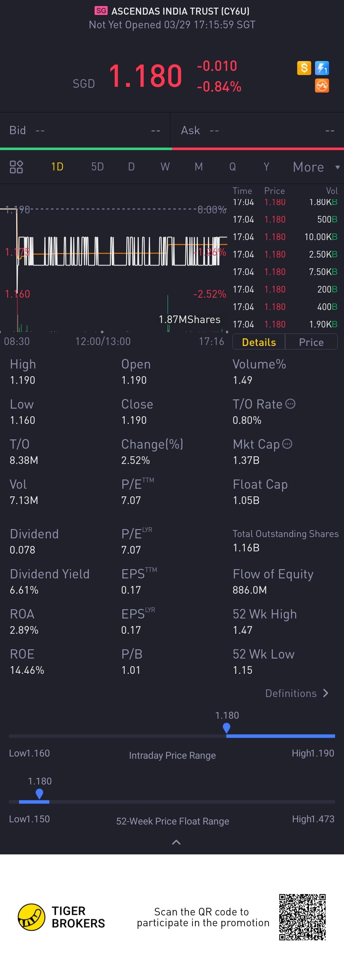Switch to the Details toggle
This screenshot has width=344, height=980.
point(259,342)
